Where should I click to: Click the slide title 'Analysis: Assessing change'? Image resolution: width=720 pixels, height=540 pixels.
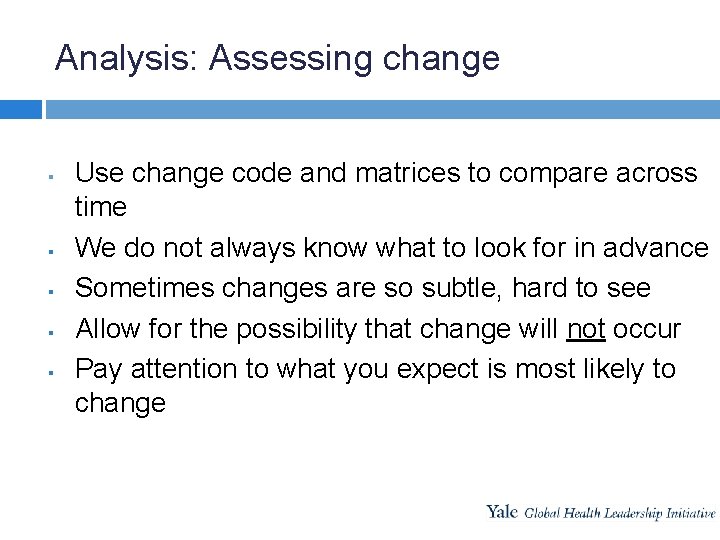tap(277, 59)
